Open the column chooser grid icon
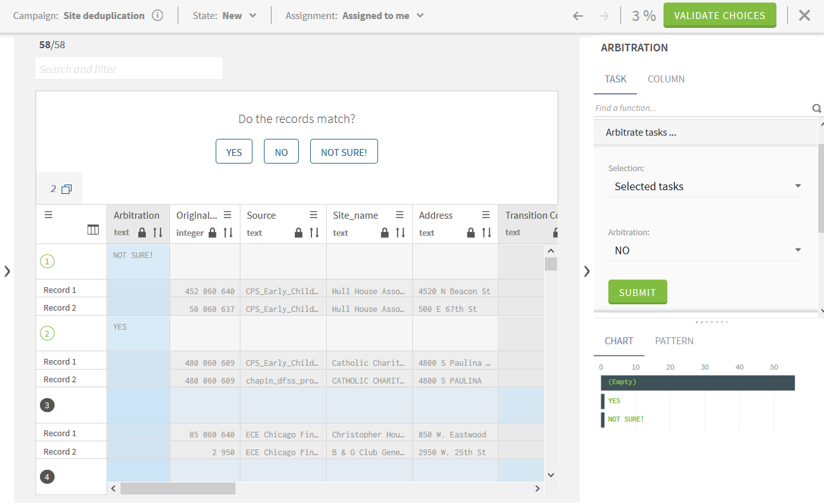This screenshot has width=824, height=504. point(93,230)
